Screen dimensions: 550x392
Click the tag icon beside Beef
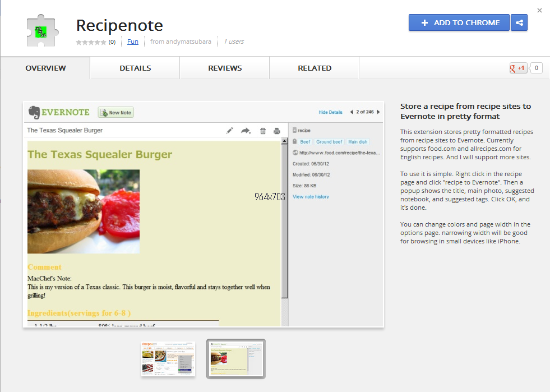[x=295, y=141]
